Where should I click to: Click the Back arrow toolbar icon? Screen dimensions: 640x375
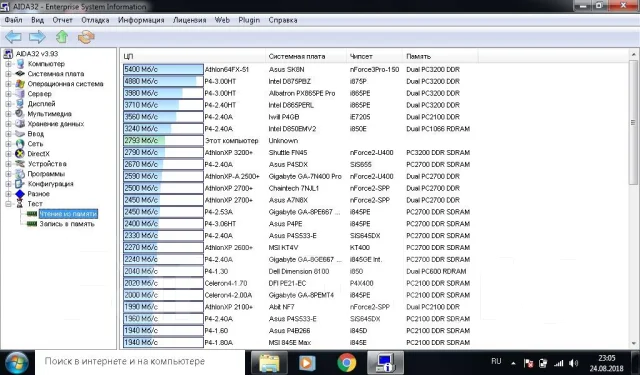[x=13, y=37]
